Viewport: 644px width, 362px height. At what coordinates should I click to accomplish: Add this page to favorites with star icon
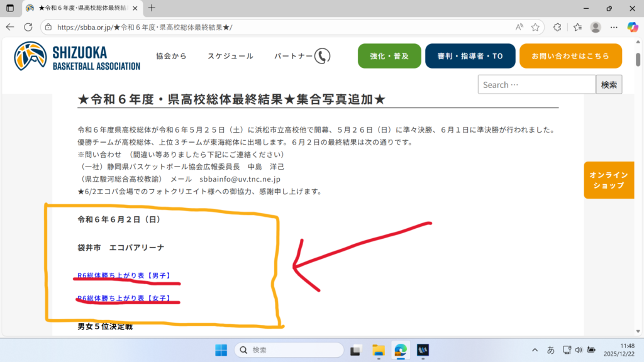tap(535, 27)
